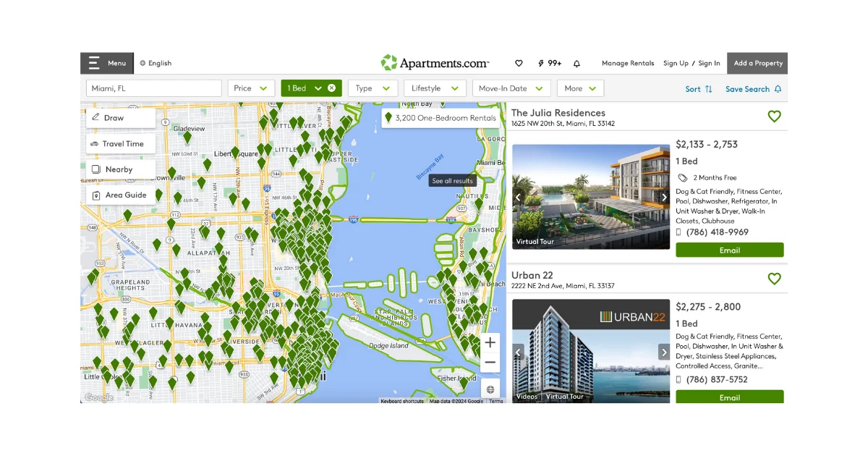This screenshot has height=456, width=868.
Task: Click address 2222 NE 2nd Ave, Miami
Action: point(563,286)
